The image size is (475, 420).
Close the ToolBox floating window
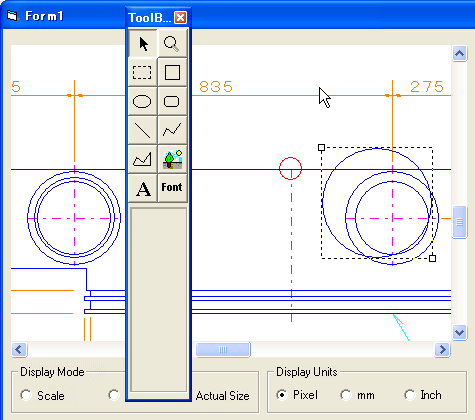tap(181, 17)
